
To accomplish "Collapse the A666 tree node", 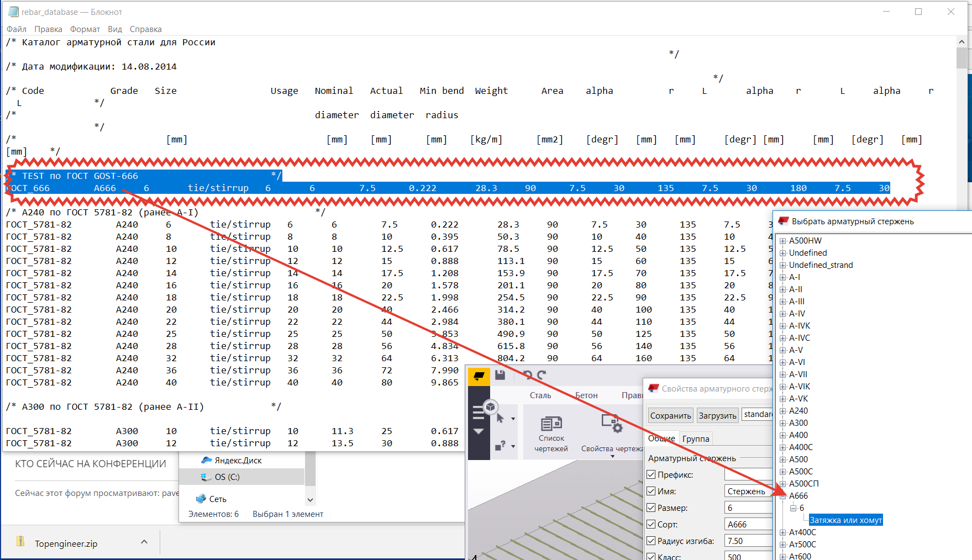I will [x=783, y=496].
